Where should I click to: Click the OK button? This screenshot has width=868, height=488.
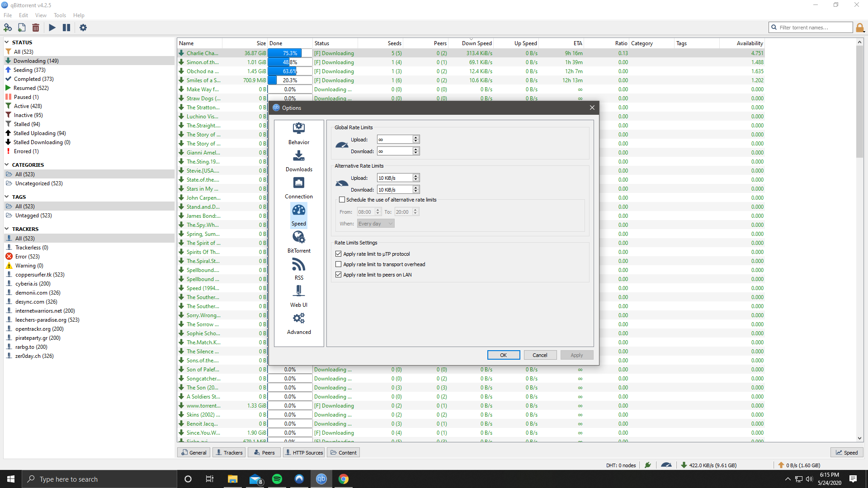(503, 355)
